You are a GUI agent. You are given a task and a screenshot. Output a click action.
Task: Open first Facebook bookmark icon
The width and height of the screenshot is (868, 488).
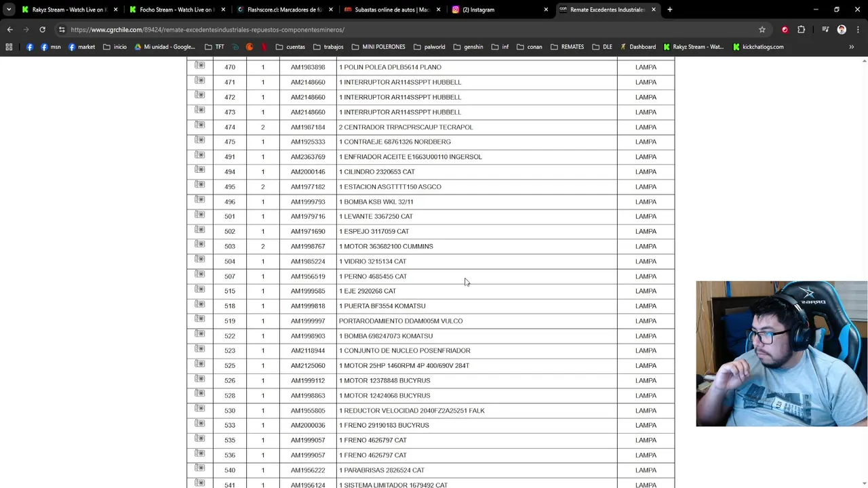tap(30, 47)
